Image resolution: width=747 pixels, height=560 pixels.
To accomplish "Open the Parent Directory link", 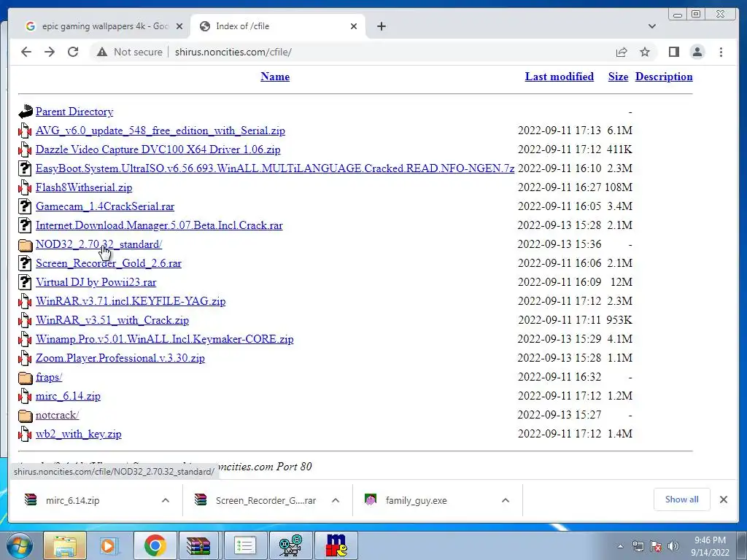I will coord(74,112).
